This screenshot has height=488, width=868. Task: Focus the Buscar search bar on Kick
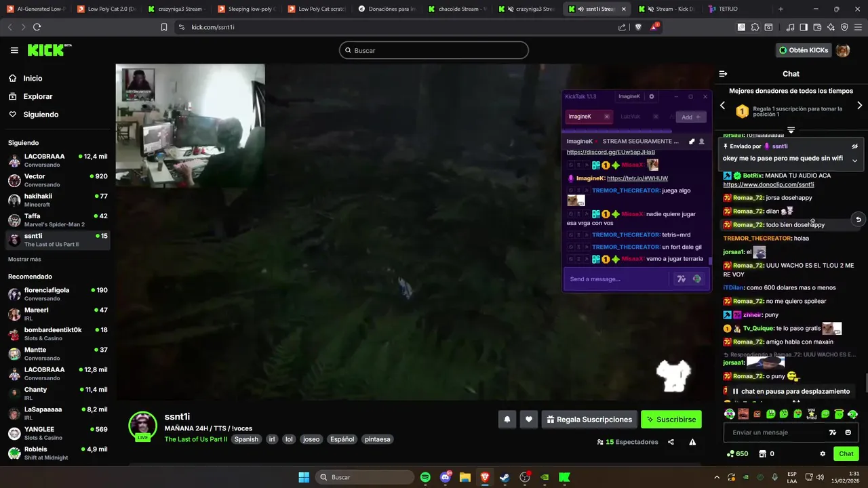click(434, 50)
